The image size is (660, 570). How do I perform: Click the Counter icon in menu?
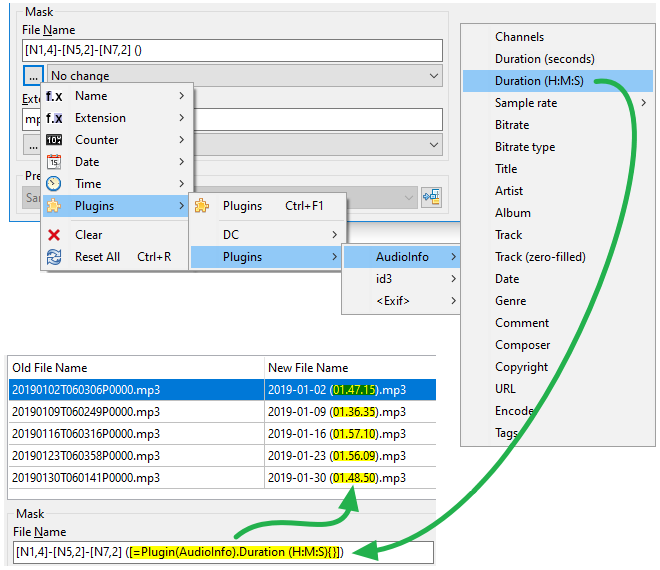pyautogui.click(x=54, y=140)
